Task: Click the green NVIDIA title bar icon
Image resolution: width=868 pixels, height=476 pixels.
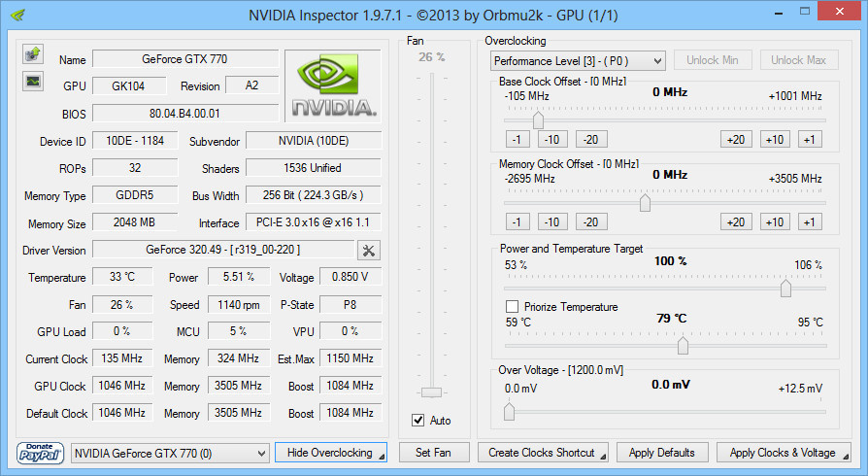Action: click(17, 15)
